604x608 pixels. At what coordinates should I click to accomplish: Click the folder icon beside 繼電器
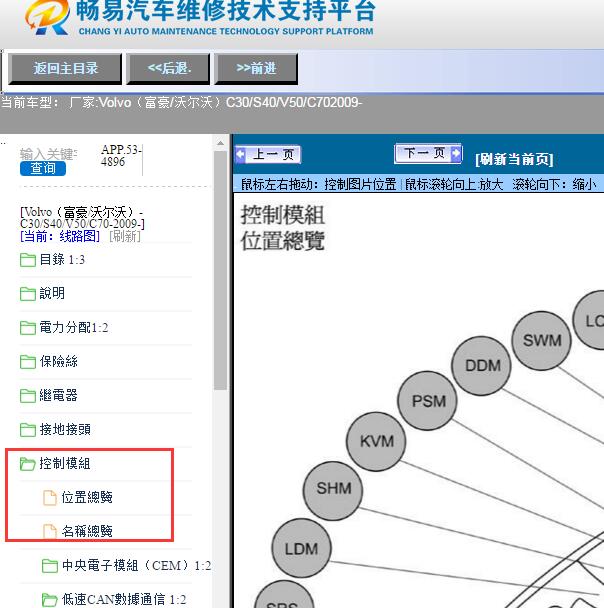point(28,396)
